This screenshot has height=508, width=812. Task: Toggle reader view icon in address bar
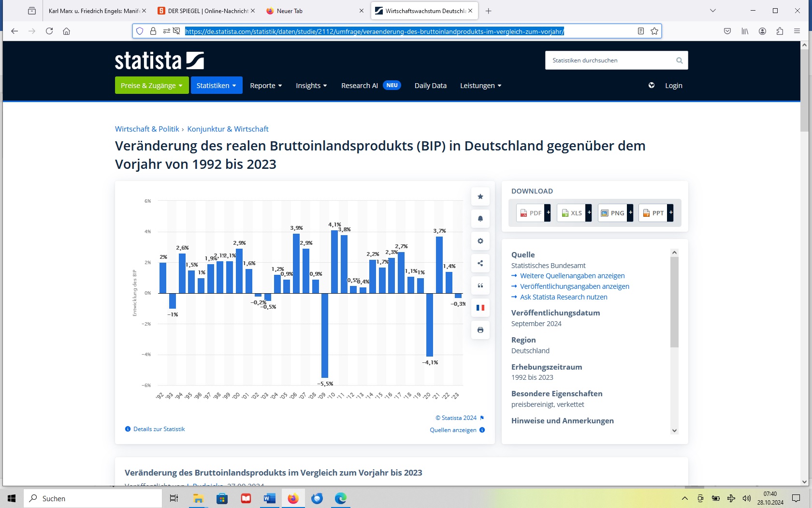pyautogui.click(x=641, y=31)
